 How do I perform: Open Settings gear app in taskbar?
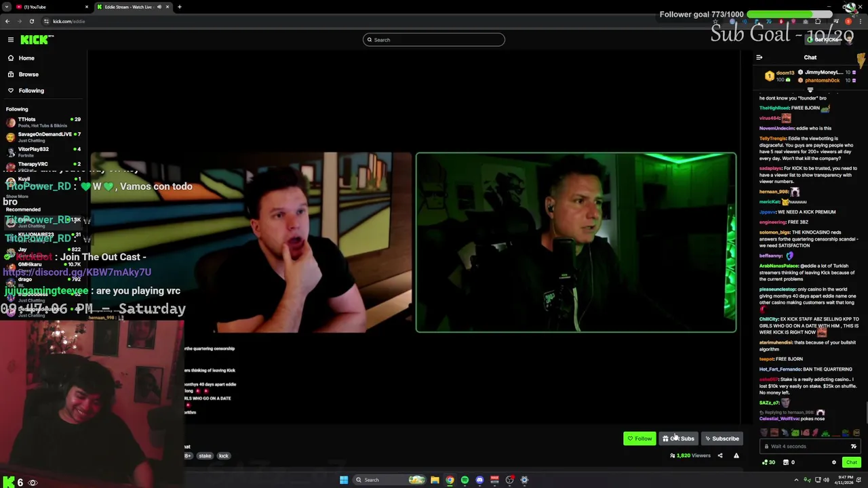(524, 480)
